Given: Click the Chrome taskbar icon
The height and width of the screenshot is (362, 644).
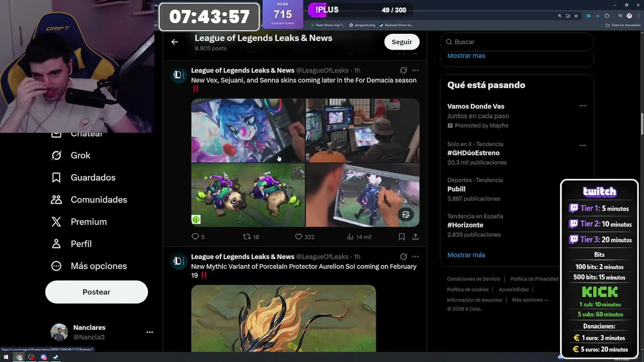Looking at the screenshot, I should pos(19,357).
